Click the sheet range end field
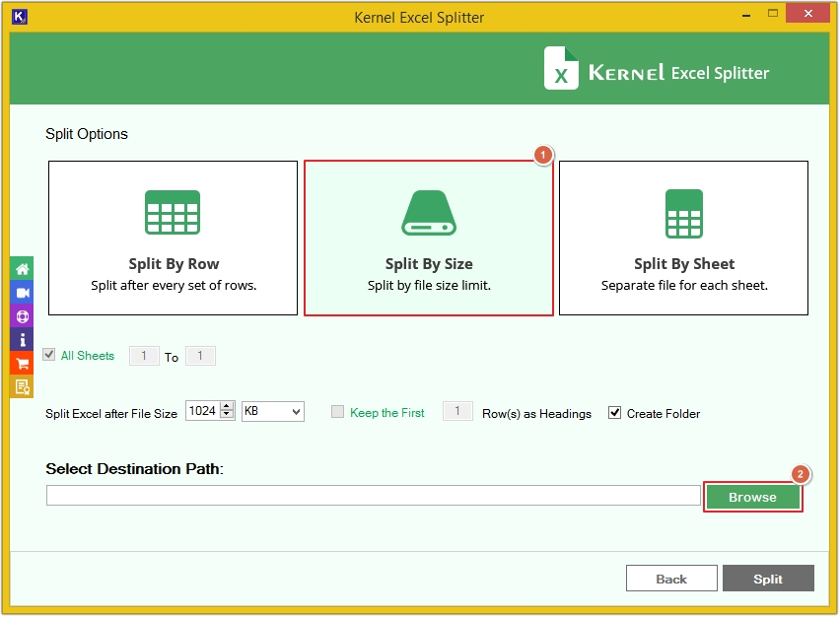Screen dimensions: 840x617 click(x=200, y=356)
